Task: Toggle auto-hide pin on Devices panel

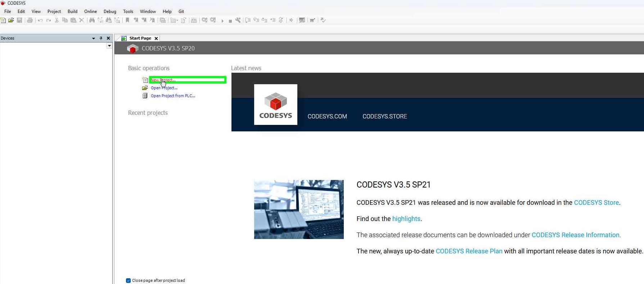Action: coord(101,38)
